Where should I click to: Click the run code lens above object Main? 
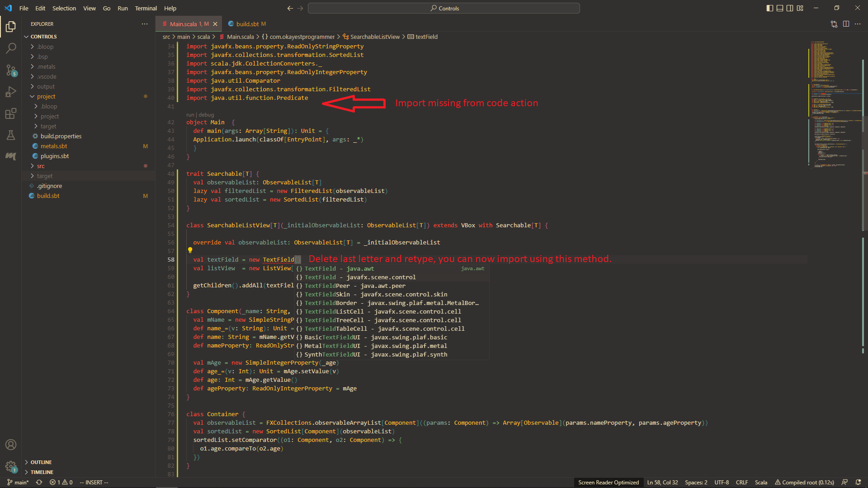[191, 114]
